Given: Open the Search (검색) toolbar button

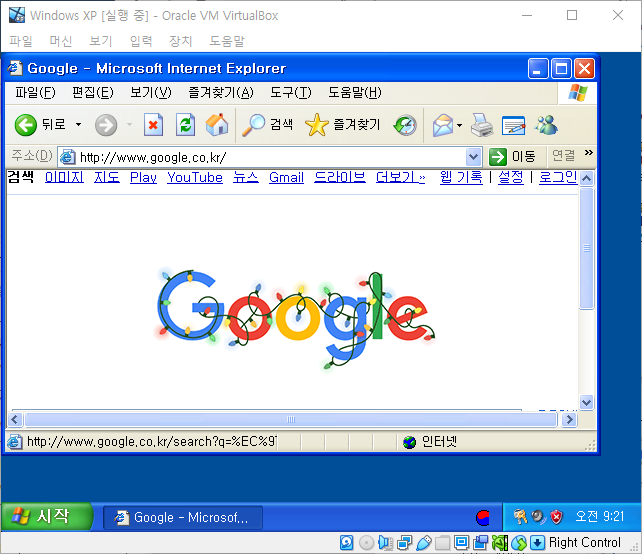Looking at the screenshot, I should [267, 125].
